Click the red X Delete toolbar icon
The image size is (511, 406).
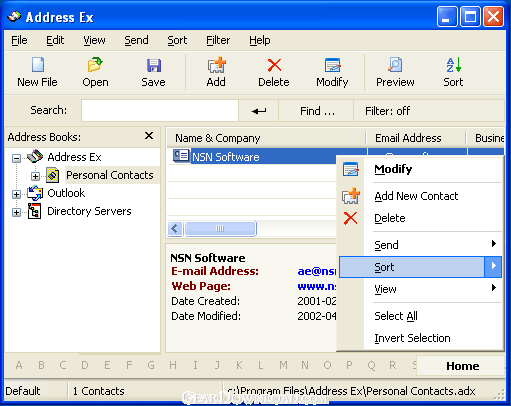click(274, 65)
